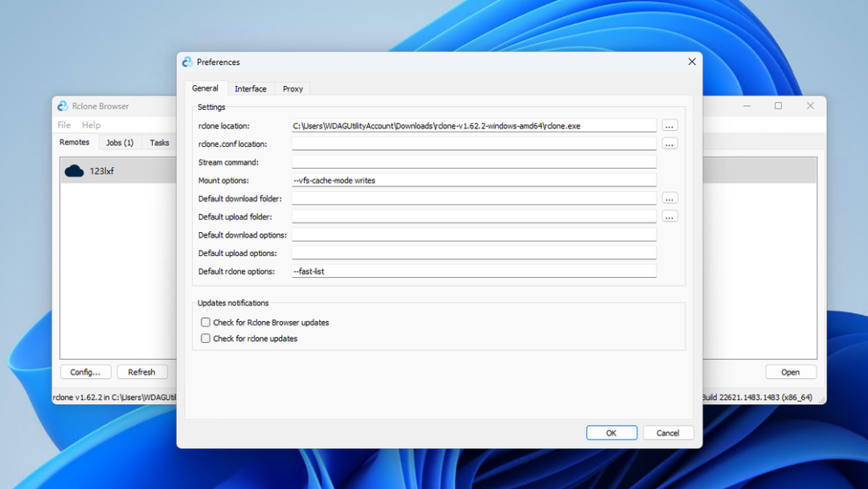Switch to the Interface tab
The image size is (868, 489).
pyautogui.click(x=250, y=88)
